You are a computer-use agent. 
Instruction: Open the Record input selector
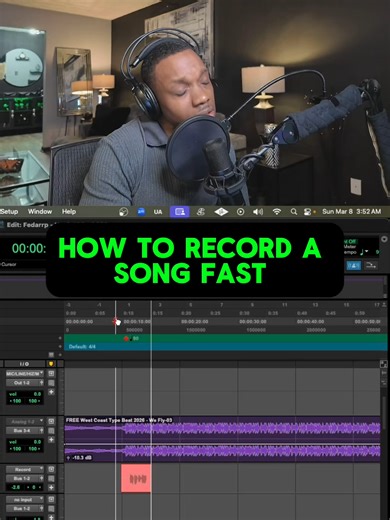click(25, 469)
